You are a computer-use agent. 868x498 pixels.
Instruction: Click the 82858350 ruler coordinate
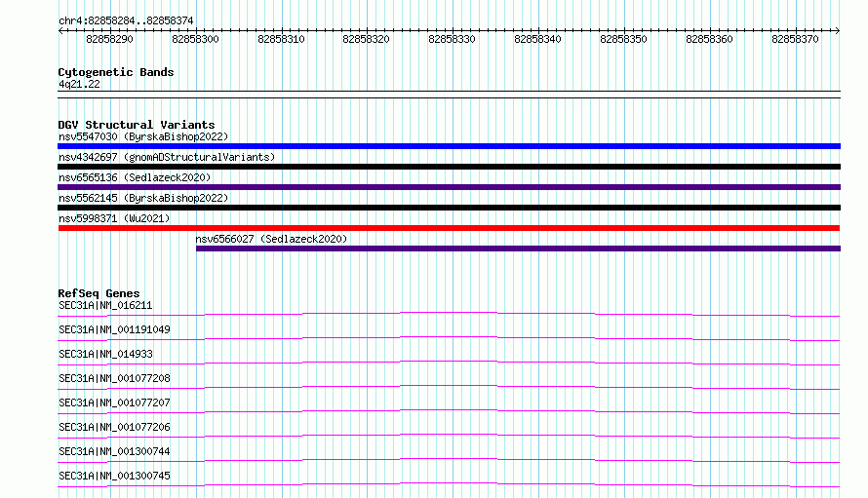(624, 39)
